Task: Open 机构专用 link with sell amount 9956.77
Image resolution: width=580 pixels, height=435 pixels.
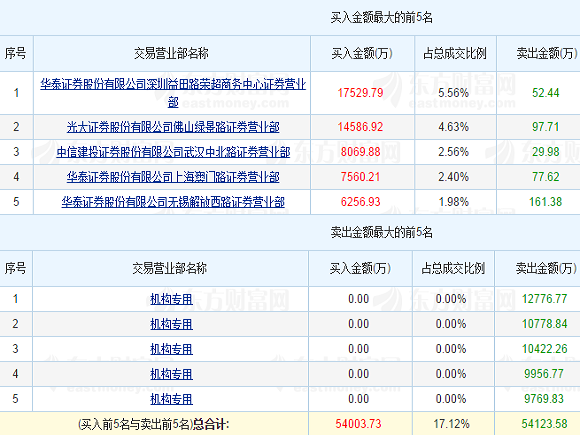Action: [171, 374]
